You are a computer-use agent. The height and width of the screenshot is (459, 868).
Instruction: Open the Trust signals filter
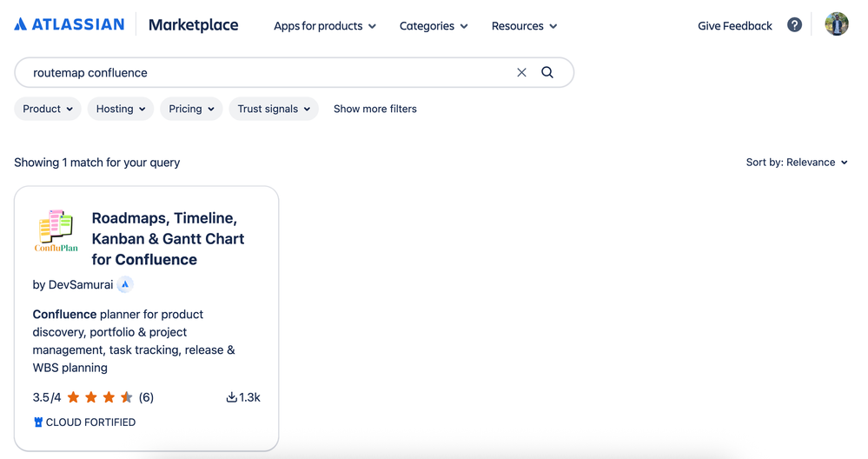(274, 109)
